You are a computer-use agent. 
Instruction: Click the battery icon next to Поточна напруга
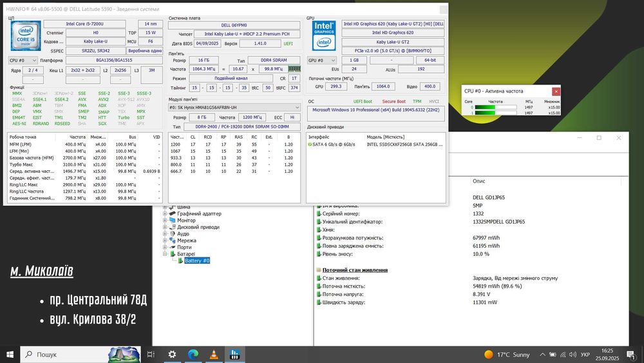[x=319, y=295]
